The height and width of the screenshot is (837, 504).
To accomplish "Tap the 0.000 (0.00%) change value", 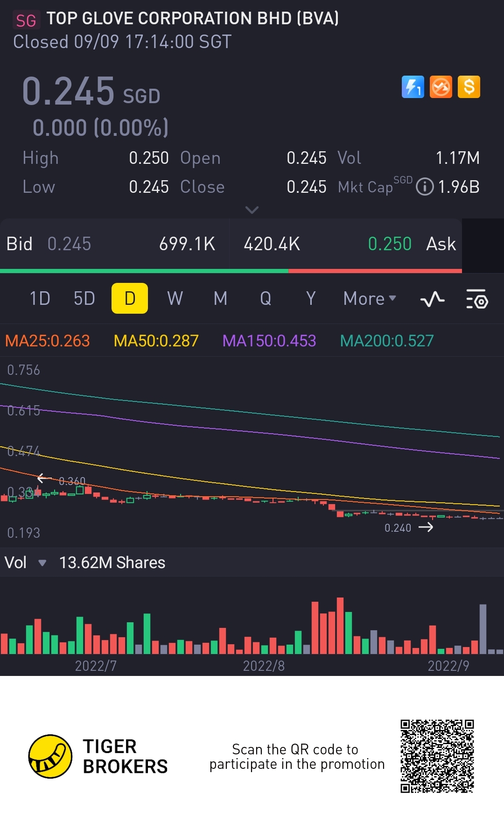I will [x=100, y=128].
